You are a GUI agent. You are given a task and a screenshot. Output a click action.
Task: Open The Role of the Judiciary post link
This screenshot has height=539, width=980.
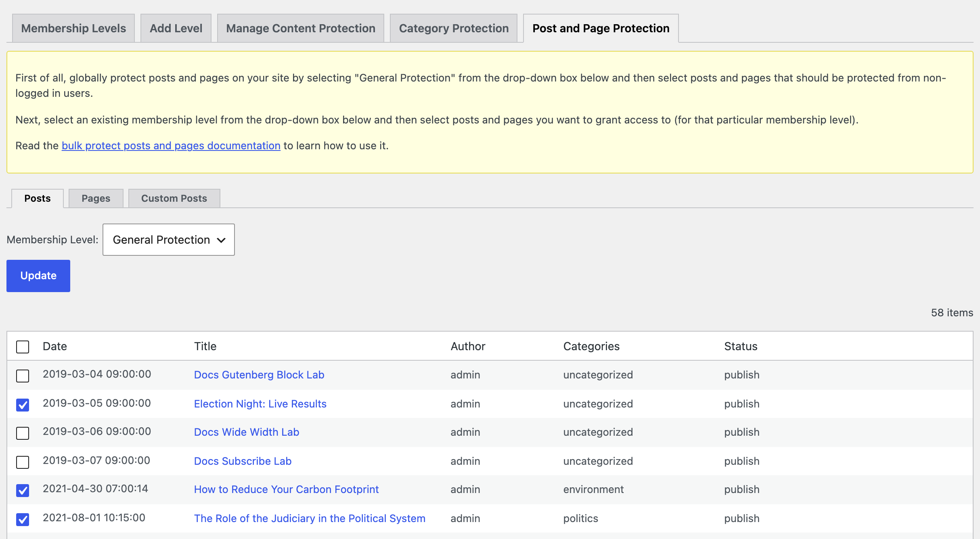(x=310, y=518)
